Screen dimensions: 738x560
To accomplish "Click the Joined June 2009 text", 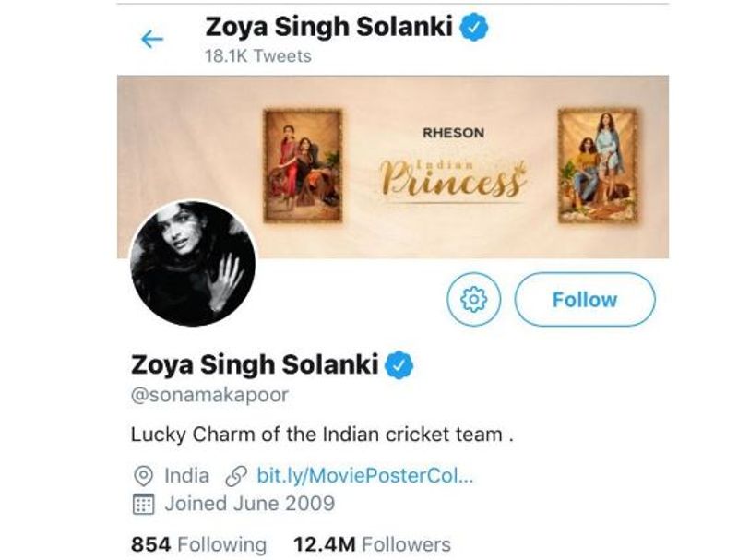I will 249,504.
